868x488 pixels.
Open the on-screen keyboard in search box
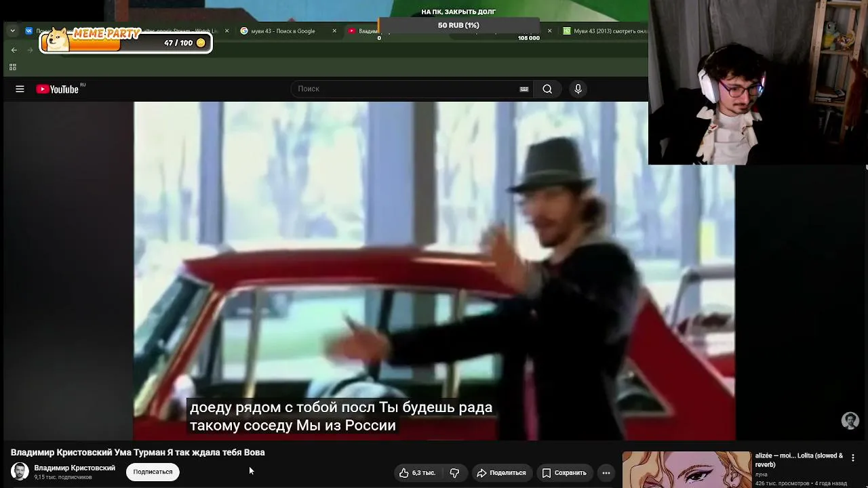(x=524, y=89)
